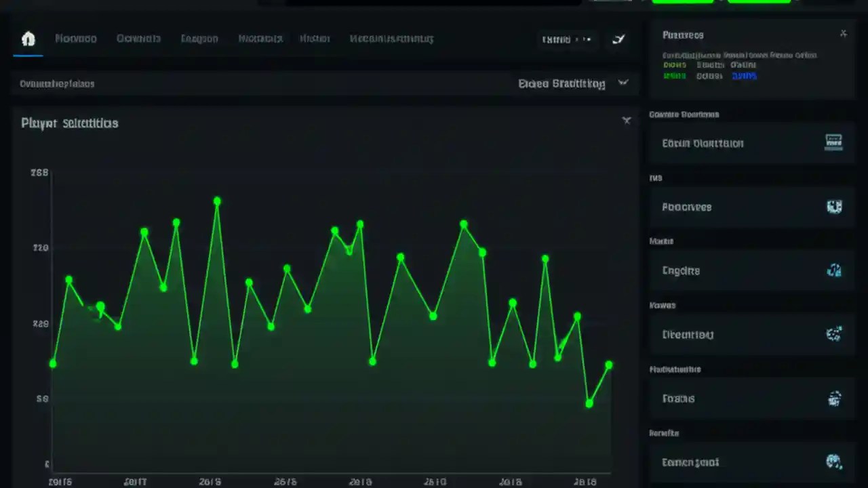Enable the Status option in the panel legend
The width and height of the screenshot is (868, 488).
coord(709,75)
